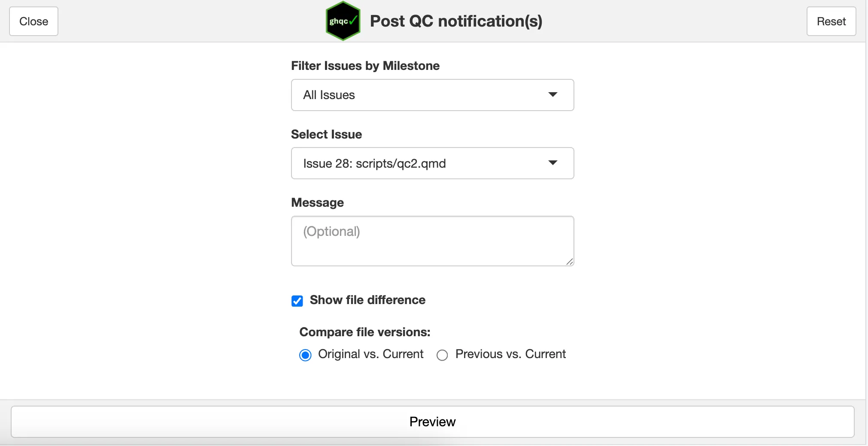
Task: Change issue from Issue 28: scripts/qc2.qmd
Action: 432,163
